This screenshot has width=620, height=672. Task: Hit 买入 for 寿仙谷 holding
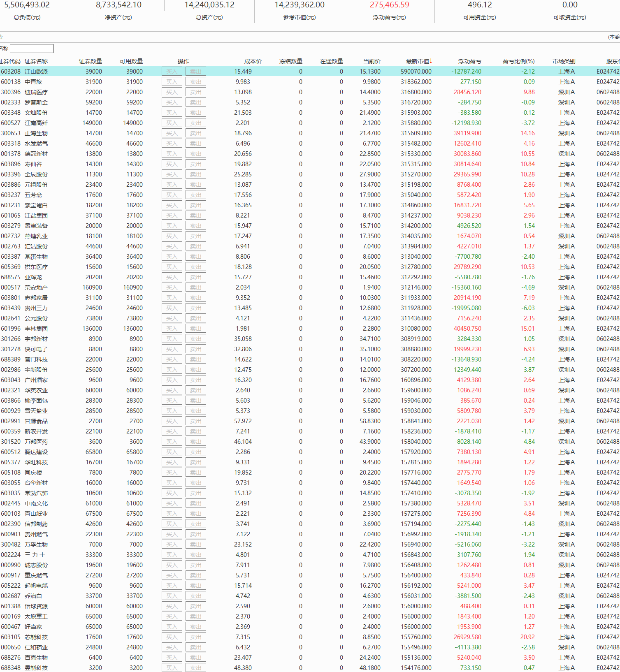pyautogui.click(x=172, y=164)
